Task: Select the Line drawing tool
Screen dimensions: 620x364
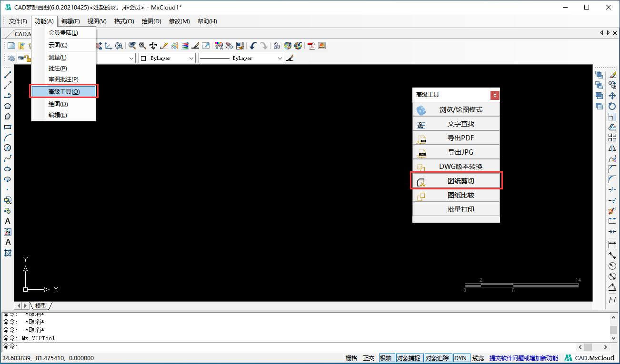Action: [x=8, y=75]
